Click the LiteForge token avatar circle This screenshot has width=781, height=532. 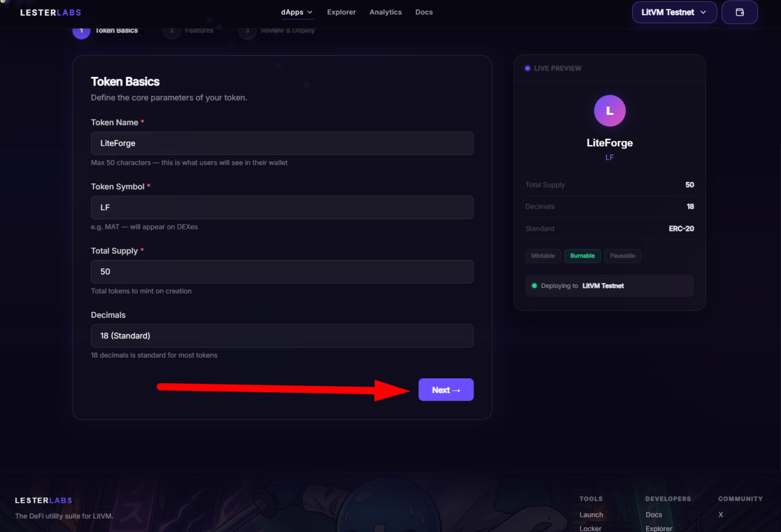click(610, 111)
